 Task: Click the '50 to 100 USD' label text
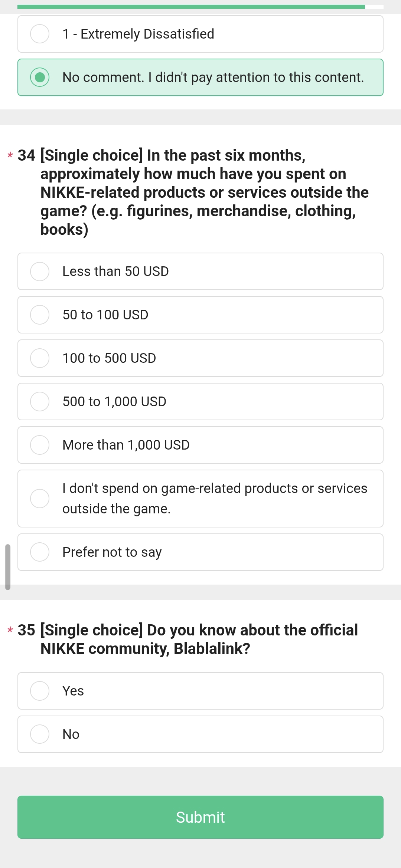[x=105, y=315]
